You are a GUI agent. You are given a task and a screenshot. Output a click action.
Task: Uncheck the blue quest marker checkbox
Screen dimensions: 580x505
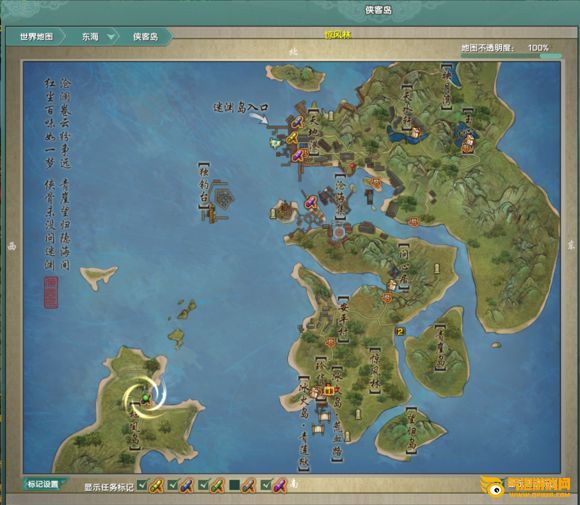click(173, 485)
